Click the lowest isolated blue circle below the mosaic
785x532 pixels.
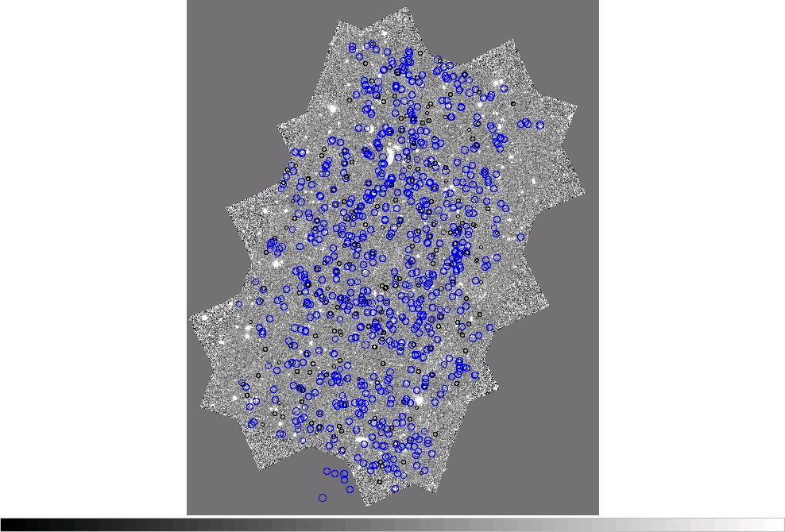tap(323, 498)
